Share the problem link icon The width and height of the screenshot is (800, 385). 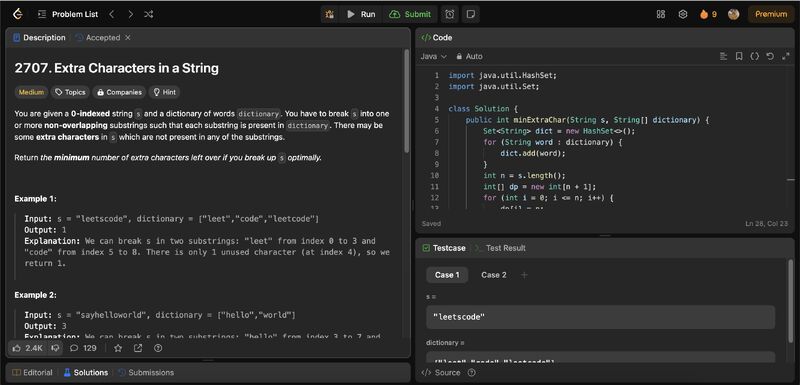(x=138, y=348)
